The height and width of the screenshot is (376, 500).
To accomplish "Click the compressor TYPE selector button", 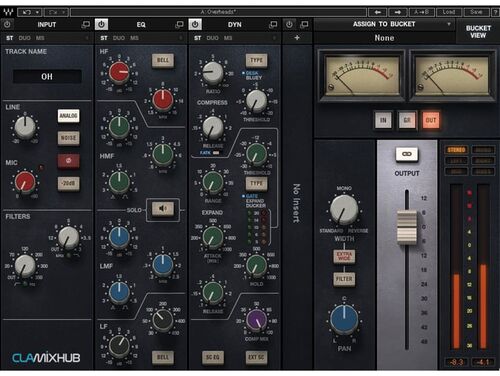I will tap(256, 60).
